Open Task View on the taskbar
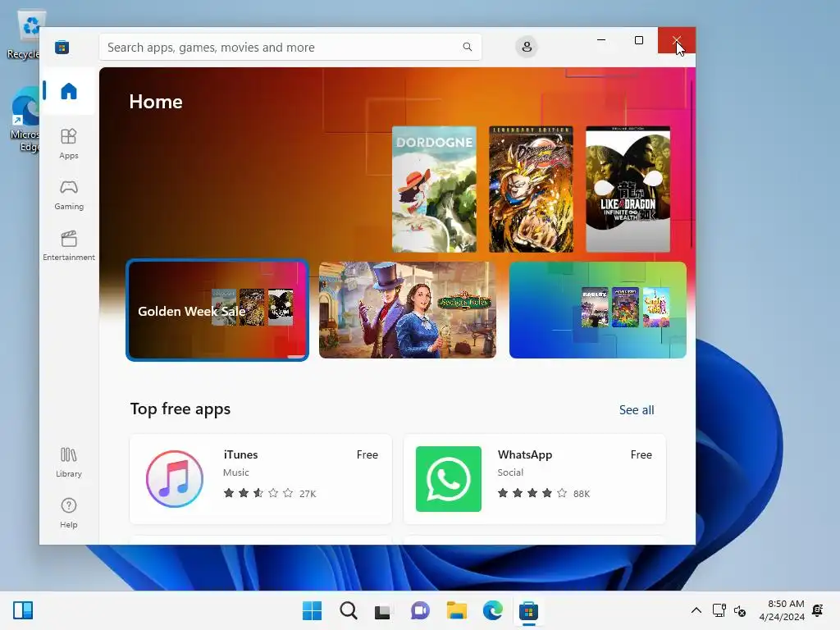Viewport: 840px width, 630px height. tap(382, 610)
